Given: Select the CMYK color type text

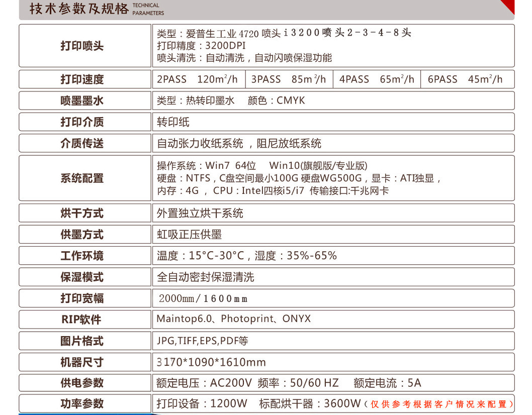Looking at the screenshot, I should [292, 100].
